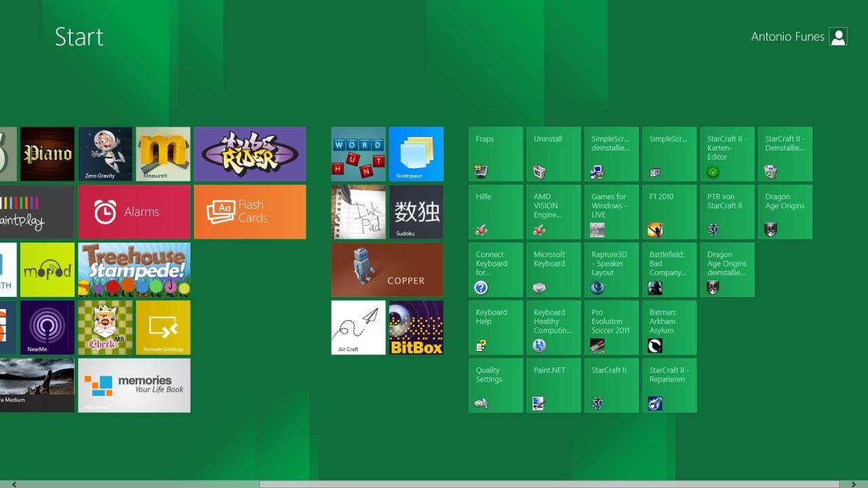This screenshot has width=868, height=488.
Task: Launch the F1 2010 tile
Action: coord(669,211)
